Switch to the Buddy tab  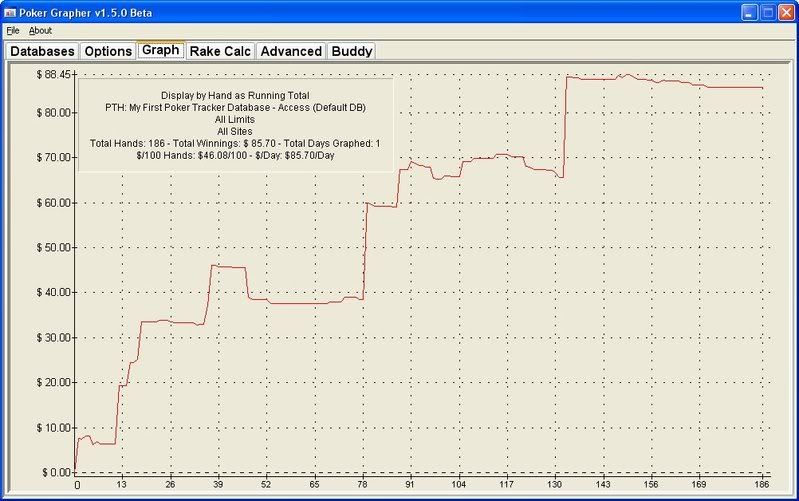(351, 51)
